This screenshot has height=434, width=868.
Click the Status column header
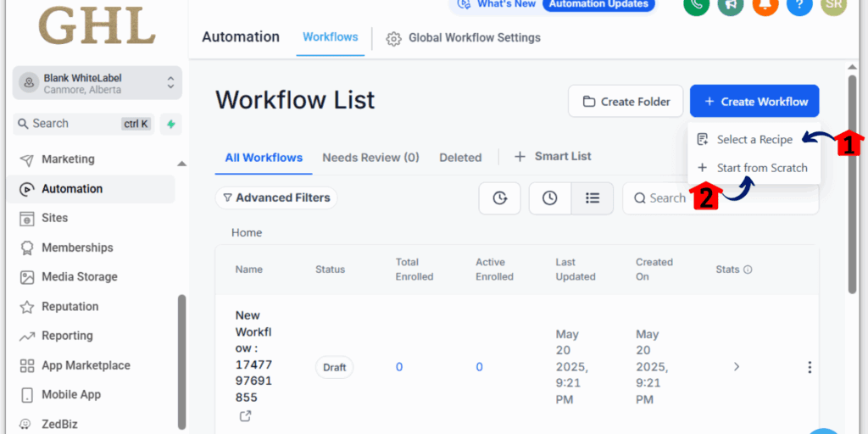330,270
